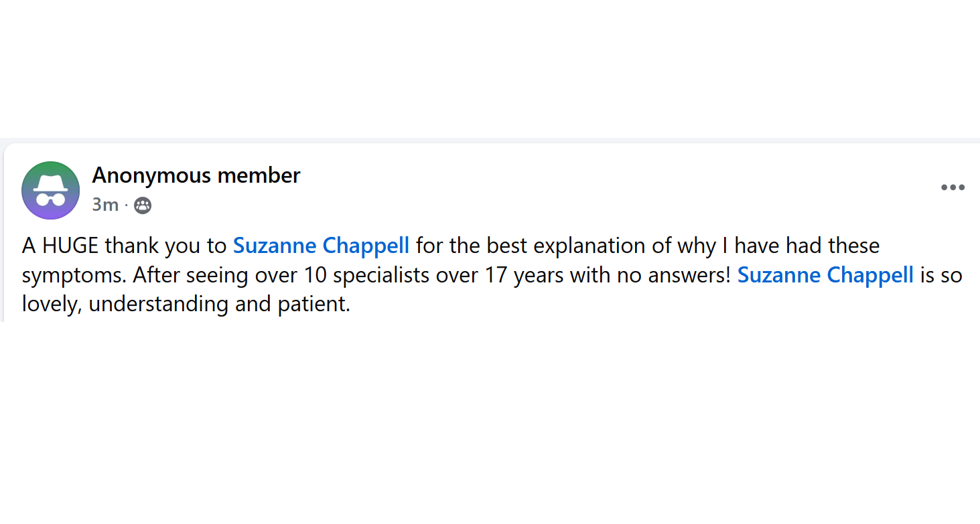Click 'lovely, understanding and patient' text line
This screenshot has width=980, height=524.
[x=186, y=304]
